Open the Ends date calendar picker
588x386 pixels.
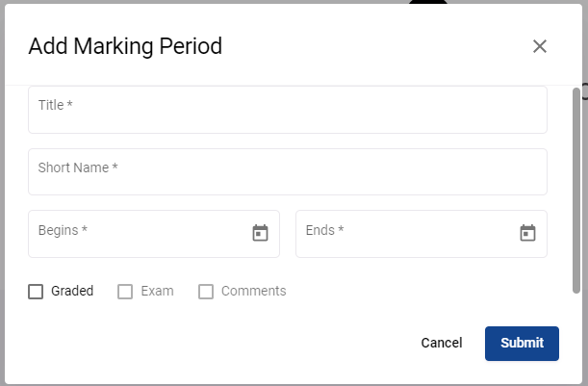point(527,233)
